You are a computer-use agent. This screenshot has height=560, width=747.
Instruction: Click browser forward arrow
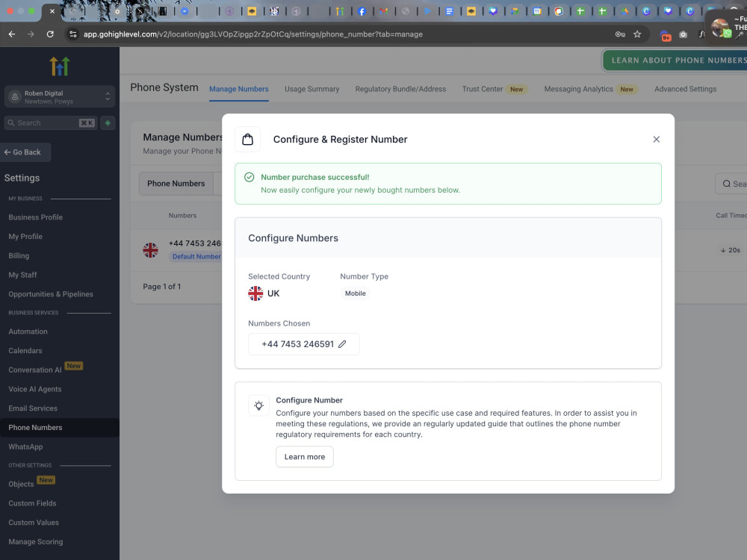(31, 34)
